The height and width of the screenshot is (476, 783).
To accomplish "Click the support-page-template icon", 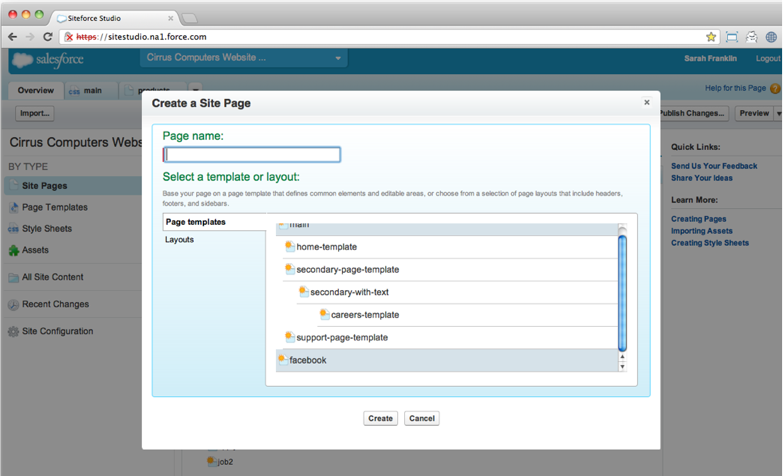I will [290, 337].
